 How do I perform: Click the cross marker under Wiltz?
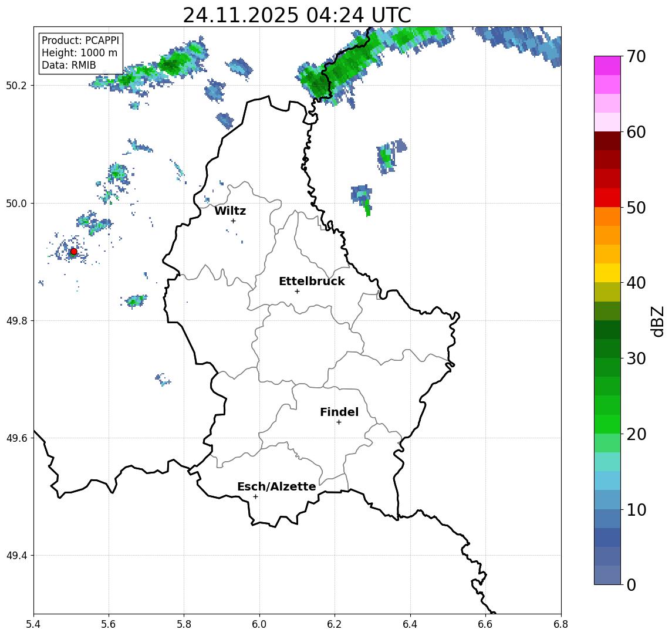pos(233,221)
